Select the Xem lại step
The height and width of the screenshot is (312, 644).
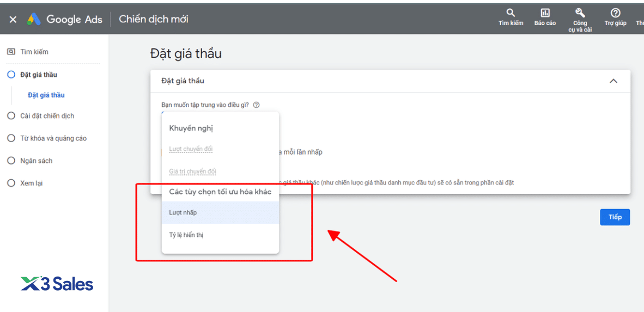[x=25, y=183]
